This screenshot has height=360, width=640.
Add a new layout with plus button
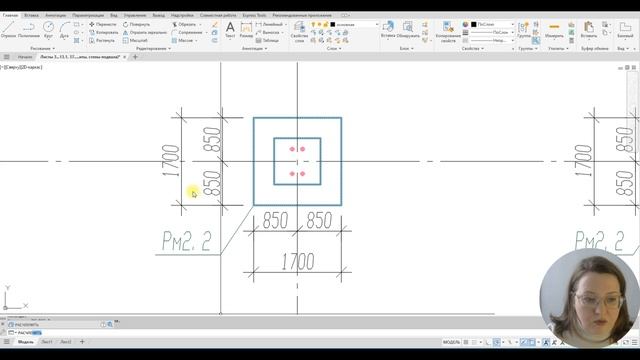[82, 342]
